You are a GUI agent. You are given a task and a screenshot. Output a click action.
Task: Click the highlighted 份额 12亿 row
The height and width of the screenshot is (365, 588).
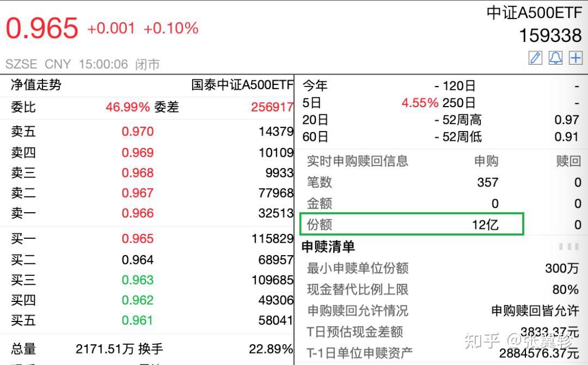pyautogui.click(x=409, y=224)
